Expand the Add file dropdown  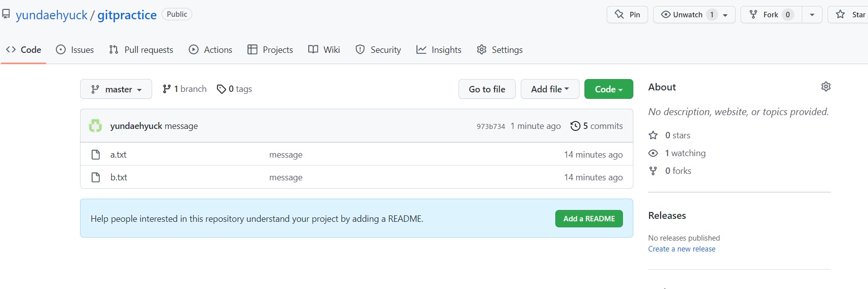550,89
